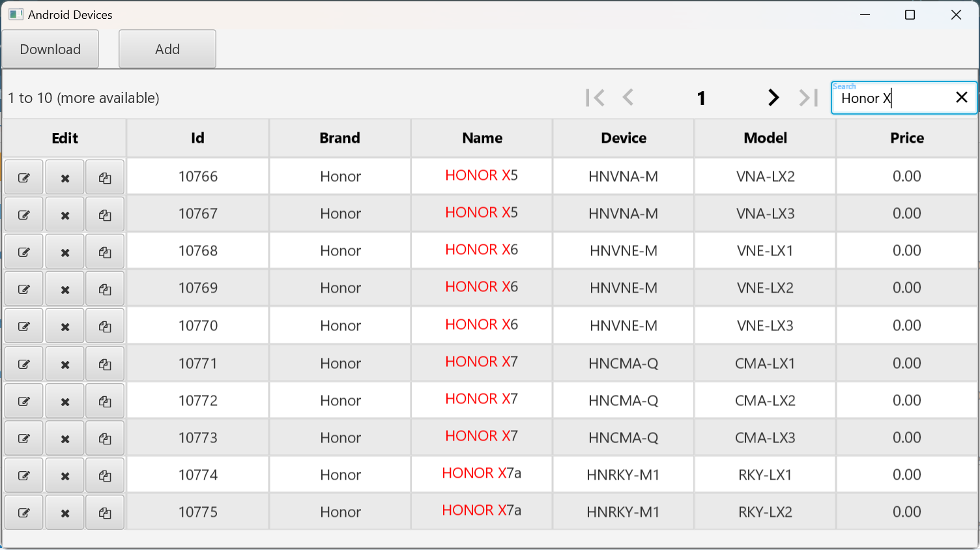Delete the CMA-LX1 device row
The width and height of the screenshot is (980, 550).
[65, 364]
